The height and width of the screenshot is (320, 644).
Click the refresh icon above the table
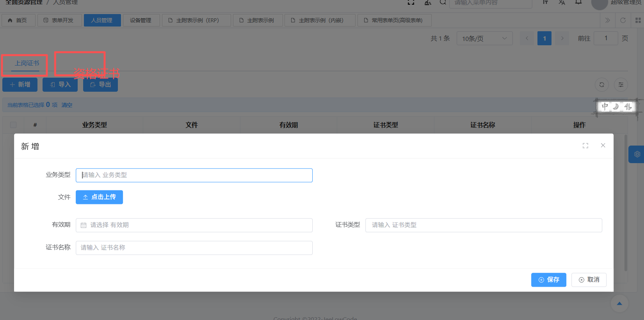coord(601,85)
